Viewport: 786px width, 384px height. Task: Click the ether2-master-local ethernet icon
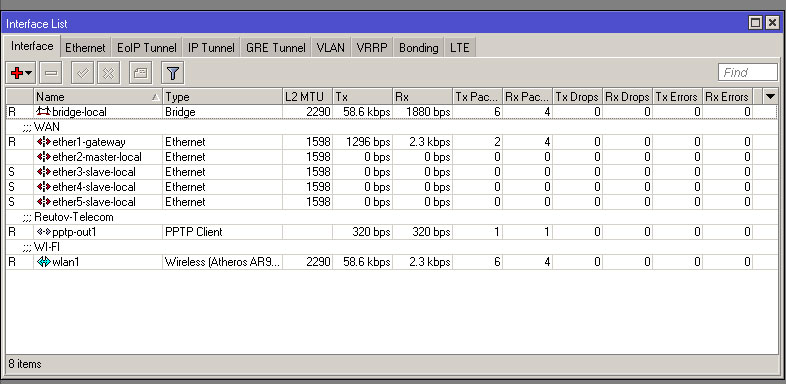[44, 157]
